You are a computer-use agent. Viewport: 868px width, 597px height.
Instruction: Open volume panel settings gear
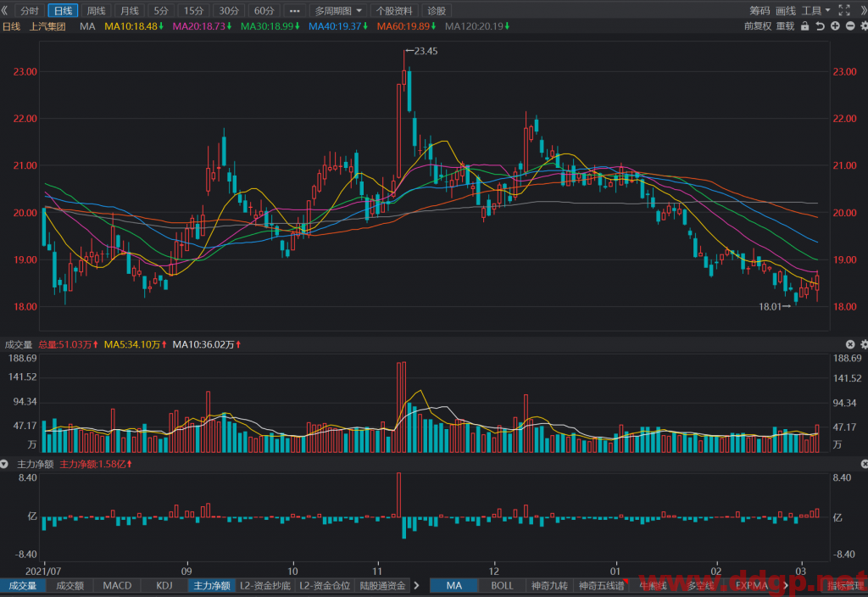[x=864, y=344]
